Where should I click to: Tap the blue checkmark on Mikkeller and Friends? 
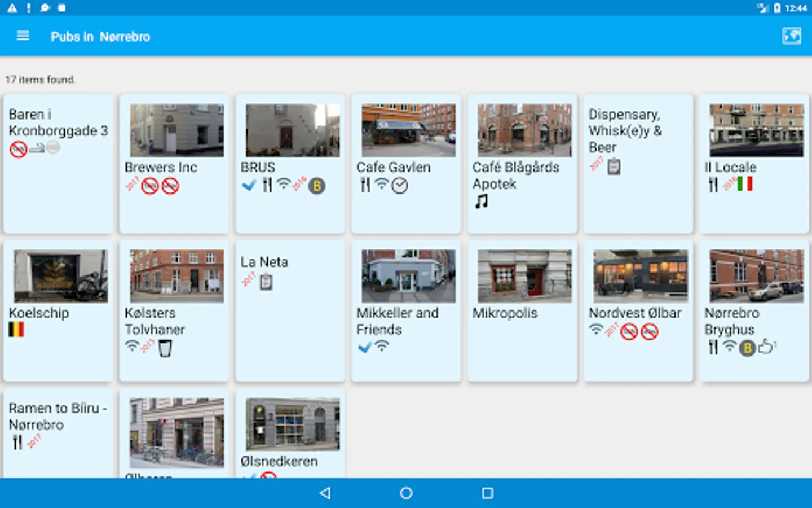click(x=365, y=347)
